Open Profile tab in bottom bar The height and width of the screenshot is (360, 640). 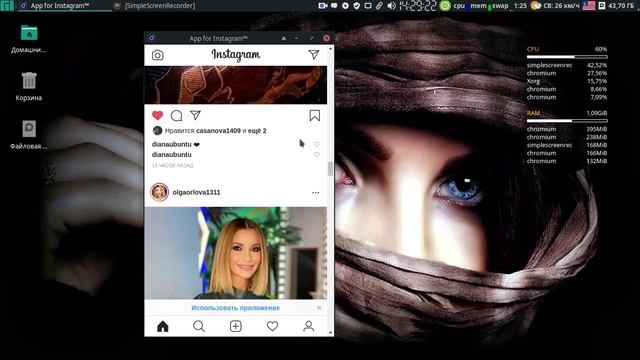309,326
